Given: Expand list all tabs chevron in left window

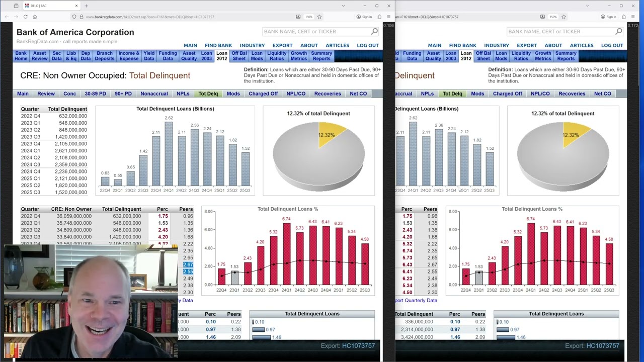Looking at the screenshot, I should point(343,6).
